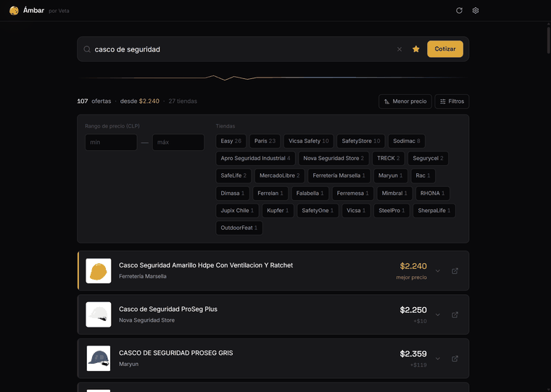Toggle the favorite star for this search
This screenshot has height=392, width=551.
click(415, 49)
